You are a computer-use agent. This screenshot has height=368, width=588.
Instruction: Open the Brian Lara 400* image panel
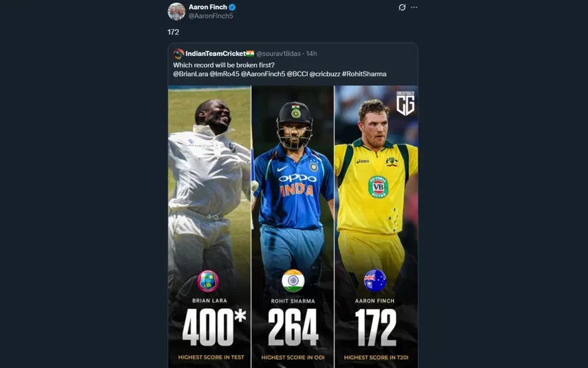coord(210,225)
